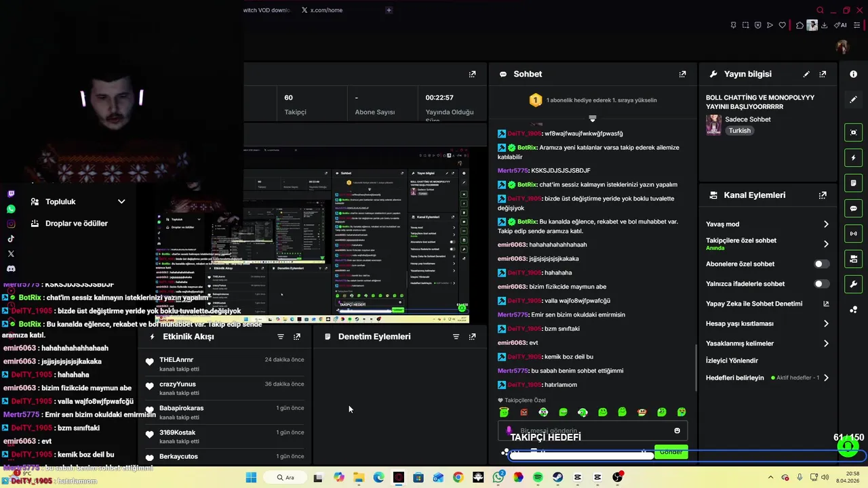
Task: Open the Twitch icon in left sidebar
Action: tap(11, 194)
